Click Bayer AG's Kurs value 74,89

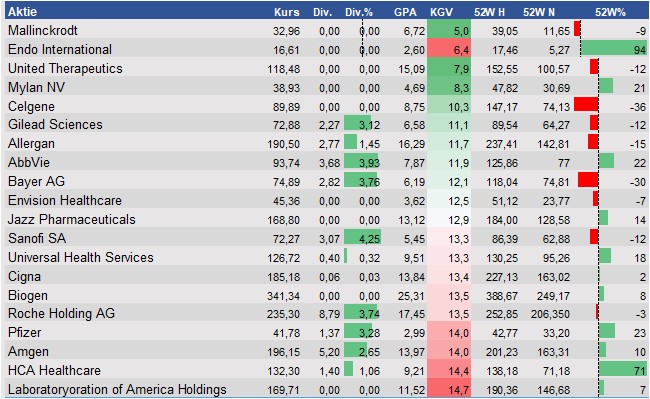tap(286, 182)
